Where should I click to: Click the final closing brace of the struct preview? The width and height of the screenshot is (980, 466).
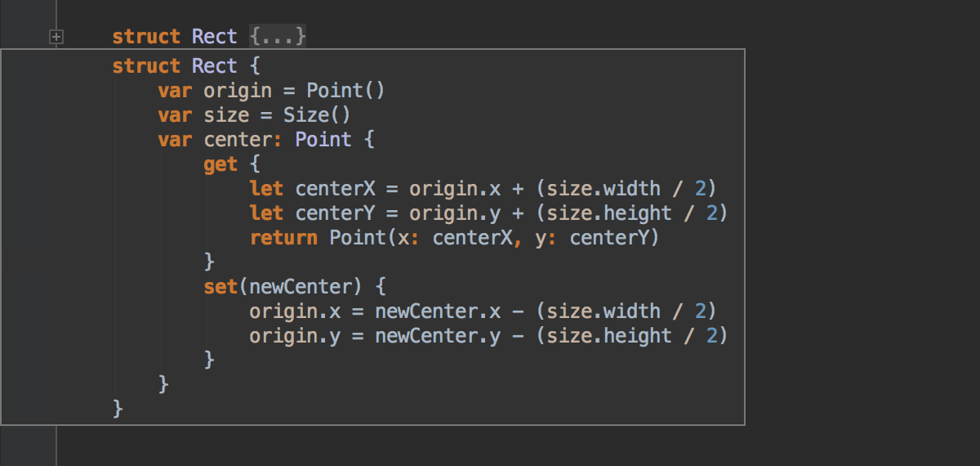[118, 406]
